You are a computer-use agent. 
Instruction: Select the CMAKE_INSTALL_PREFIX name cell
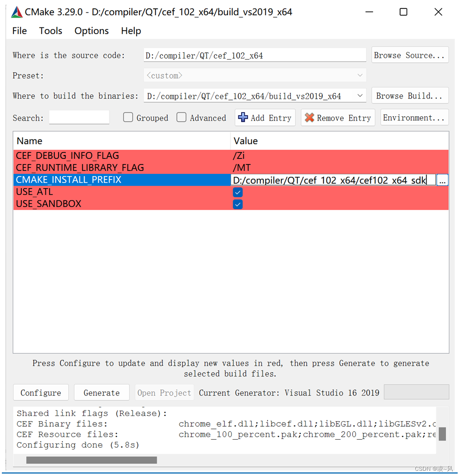point(122,180)
